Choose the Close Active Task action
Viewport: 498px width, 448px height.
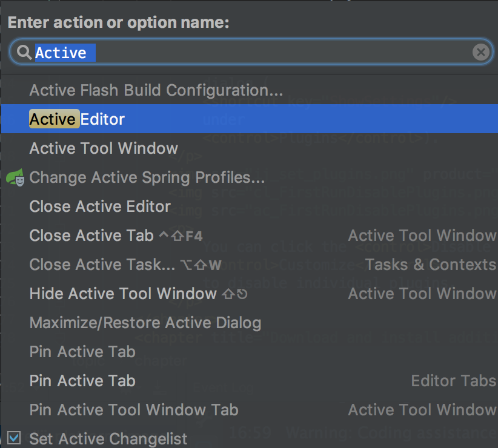[102, 265]
